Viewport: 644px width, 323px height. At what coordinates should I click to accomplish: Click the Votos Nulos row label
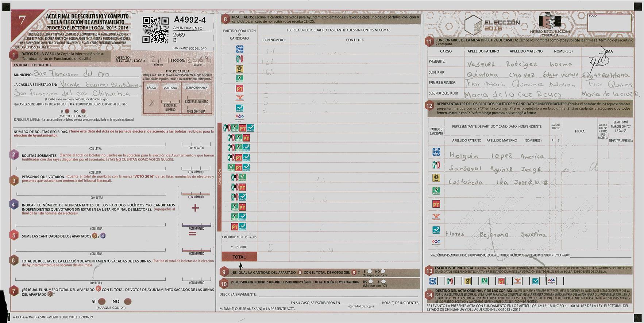click(x=239, y=247)
